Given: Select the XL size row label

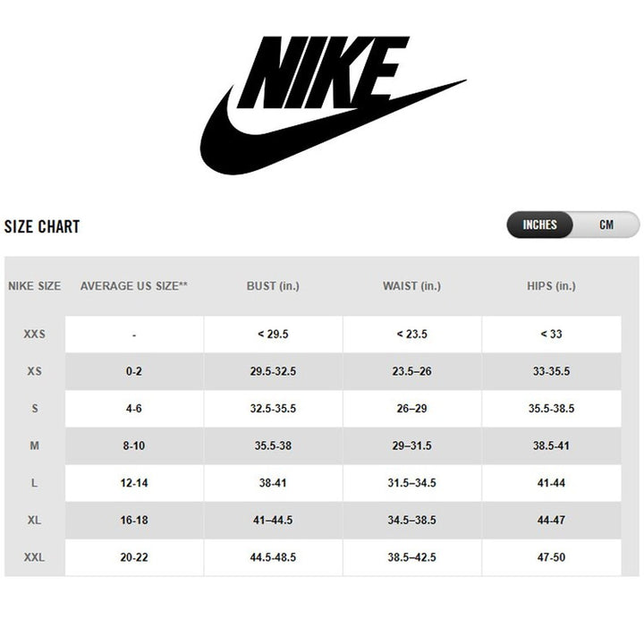Looking at the screenshot, I should 35,521.
